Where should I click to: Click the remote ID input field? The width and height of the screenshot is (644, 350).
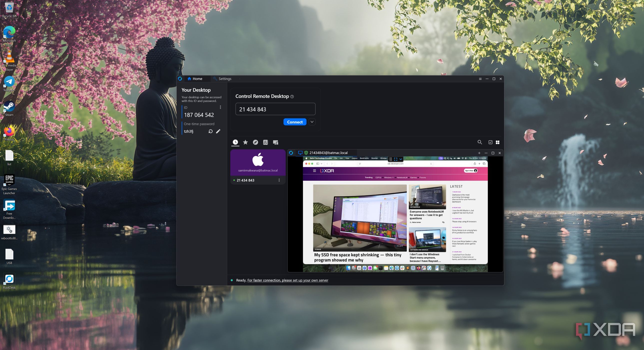click(x=275, y=109)
